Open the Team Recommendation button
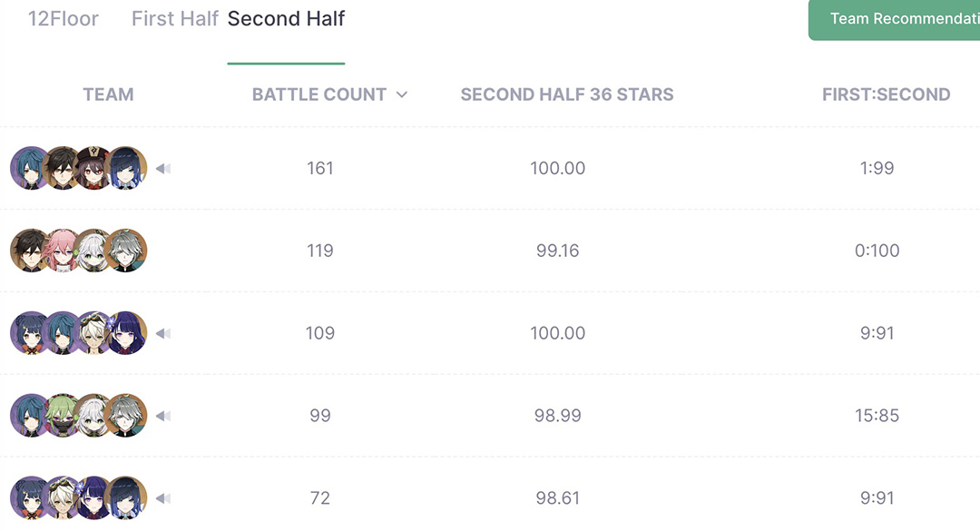This screenshot has height=531, width=980. pos(895,19)
